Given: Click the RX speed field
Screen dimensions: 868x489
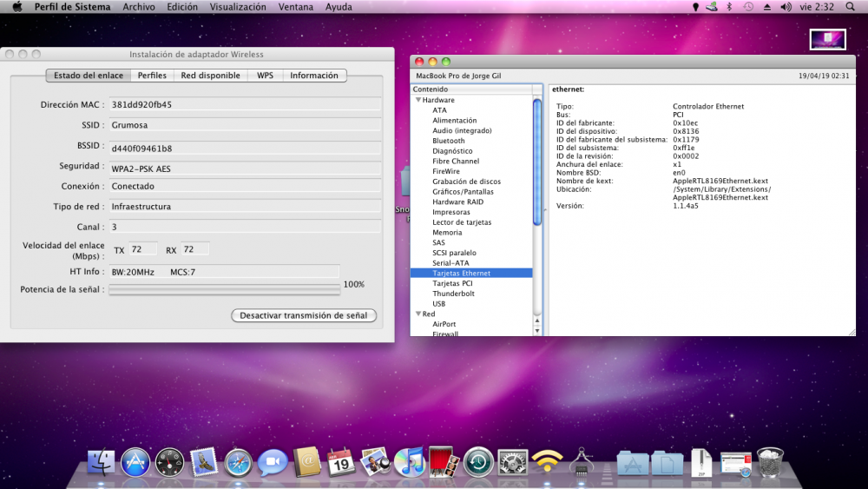Looking at the screenshot, I should (x=194, y=249).
